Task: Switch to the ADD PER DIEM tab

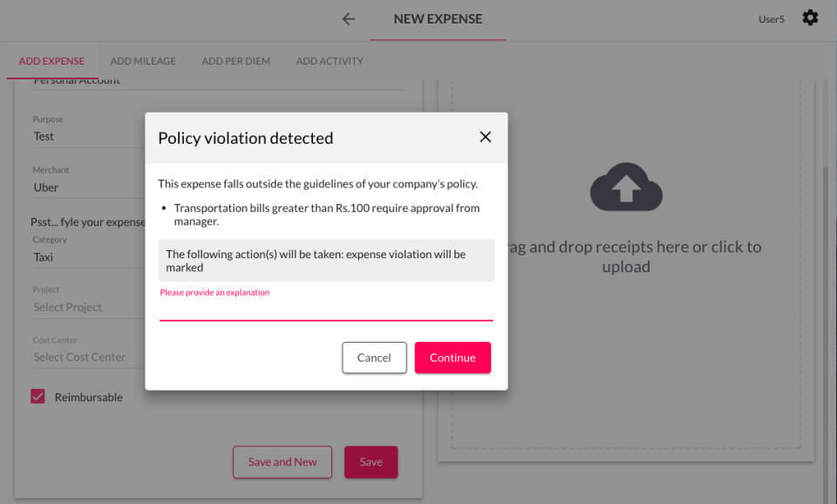Action: click(x=236, y=61)
